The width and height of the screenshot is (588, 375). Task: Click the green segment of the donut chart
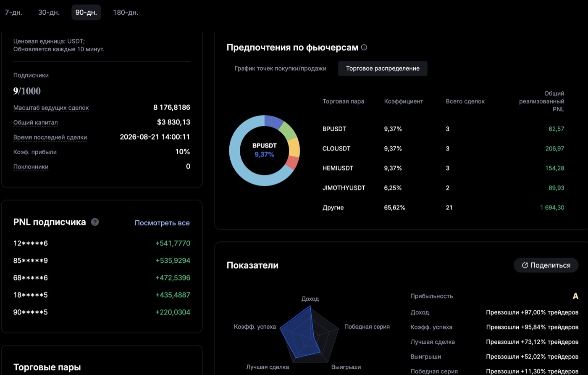tap(289, 130)
